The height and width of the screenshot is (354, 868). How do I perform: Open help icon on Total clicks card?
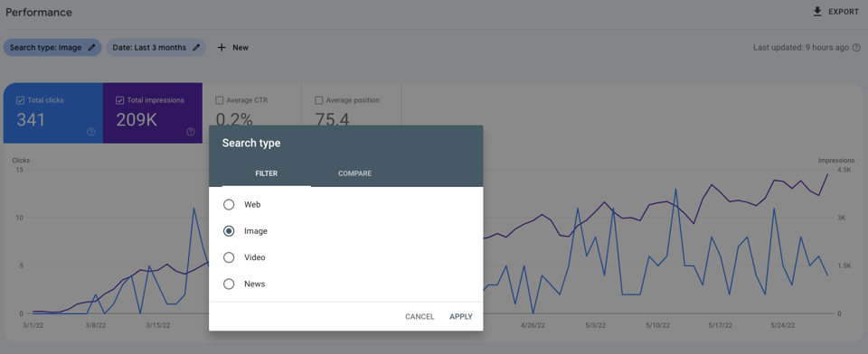pos(91,132)
